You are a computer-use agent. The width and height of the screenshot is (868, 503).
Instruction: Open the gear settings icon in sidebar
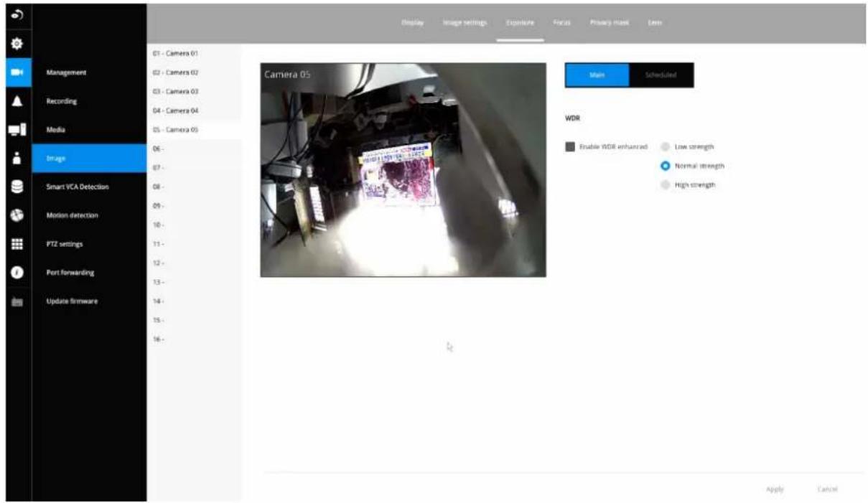tap(18, 44)
